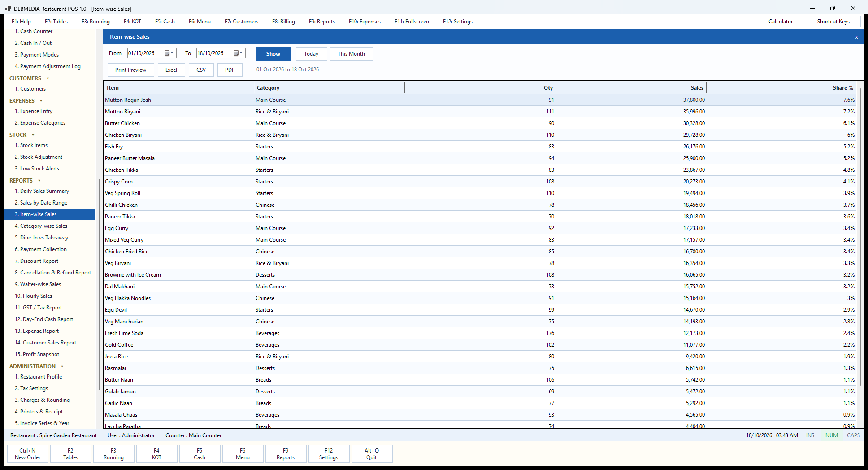Screen dimensions: 868x470
Task: Click the Ctrl+N New Order button
Action: coord(28,454)
